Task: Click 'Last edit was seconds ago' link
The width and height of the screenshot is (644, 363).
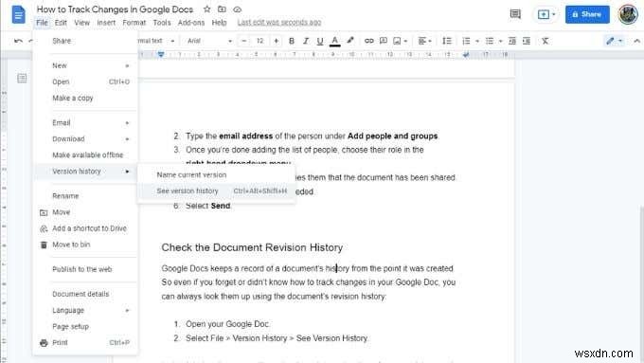Action: point(279,22)
